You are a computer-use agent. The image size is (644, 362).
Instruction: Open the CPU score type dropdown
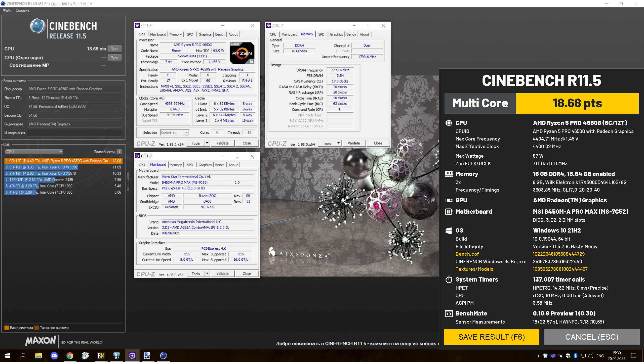pyautogui.click(x=34, y=152)
